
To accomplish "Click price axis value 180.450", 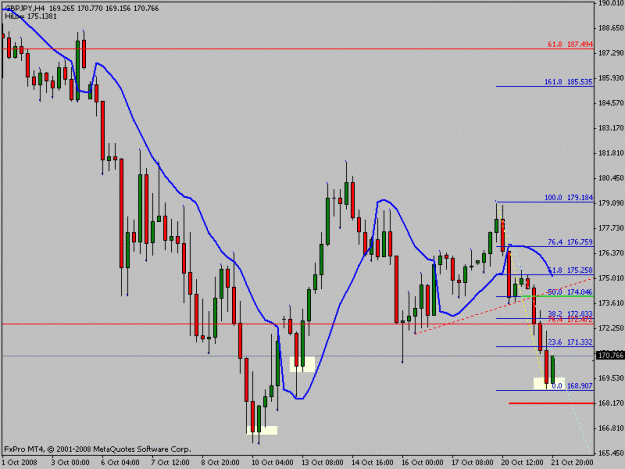I will pyautogui.click(x=611, y=178).
